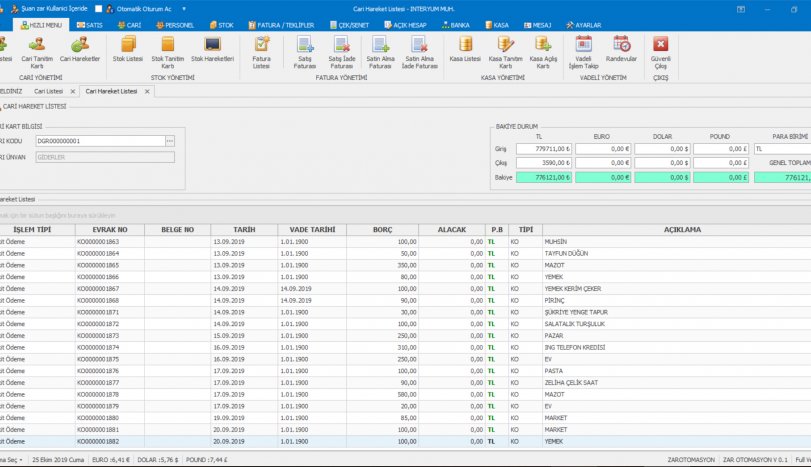Click green TL Bakiye field 776121,00

544,177
